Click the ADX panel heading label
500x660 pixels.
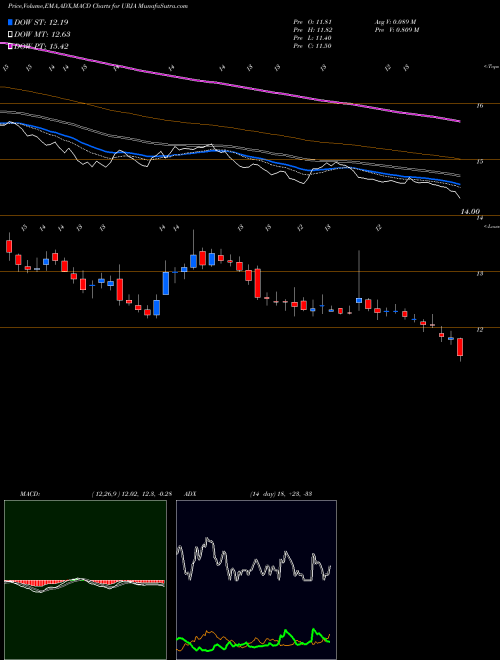click(x=188, y=494)
